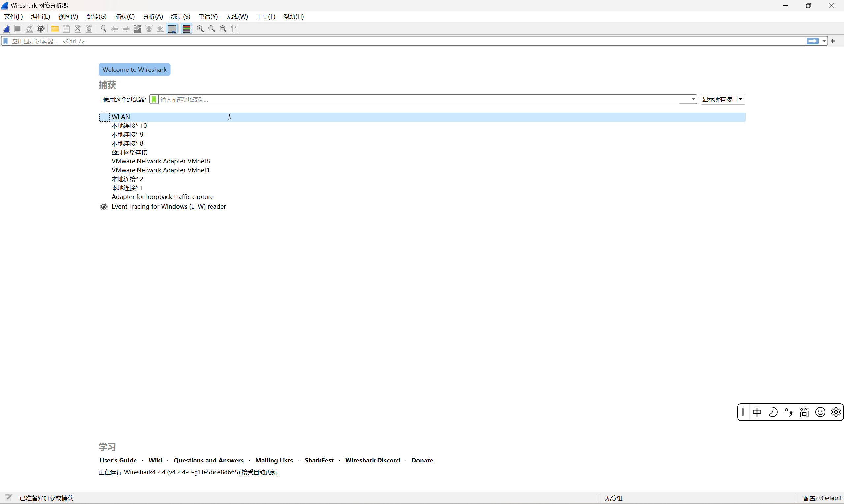
Task: Close capture file icon
Action: click(x=78, y=29)
